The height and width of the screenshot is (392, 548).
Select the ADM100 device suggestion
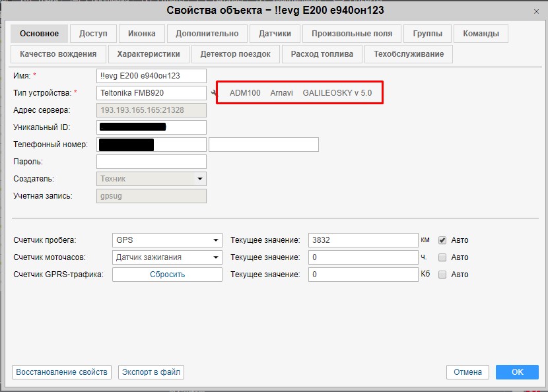pyautogui.click(x=245, y=93)
